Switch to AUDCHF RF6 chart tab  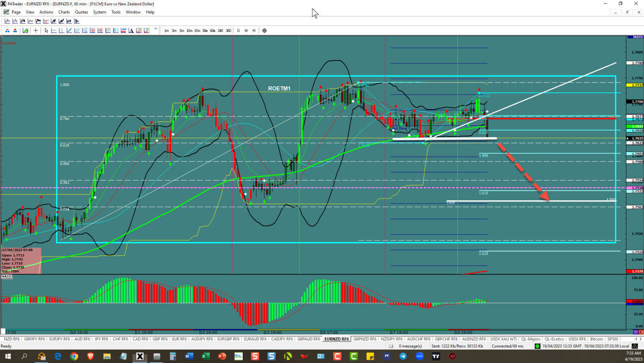419,339
